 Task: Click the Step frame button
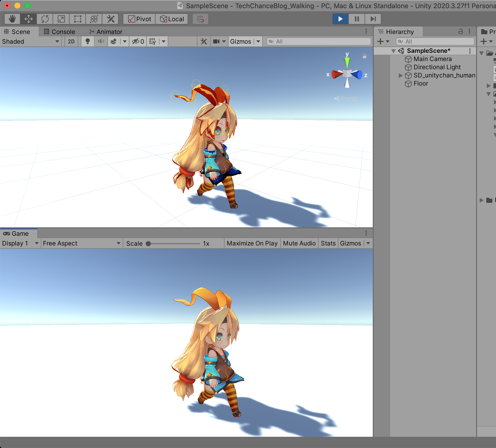coord(373,19)
